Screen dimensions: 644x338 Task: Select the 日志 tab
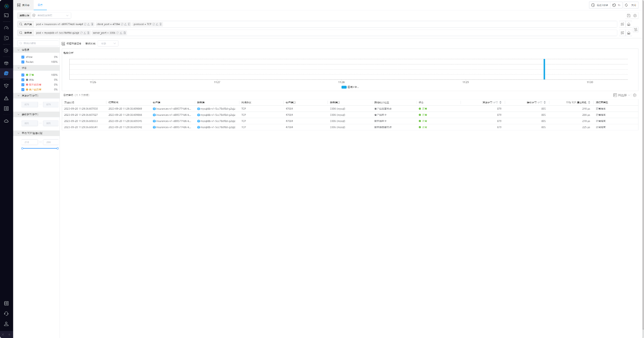tap(40, 5)
